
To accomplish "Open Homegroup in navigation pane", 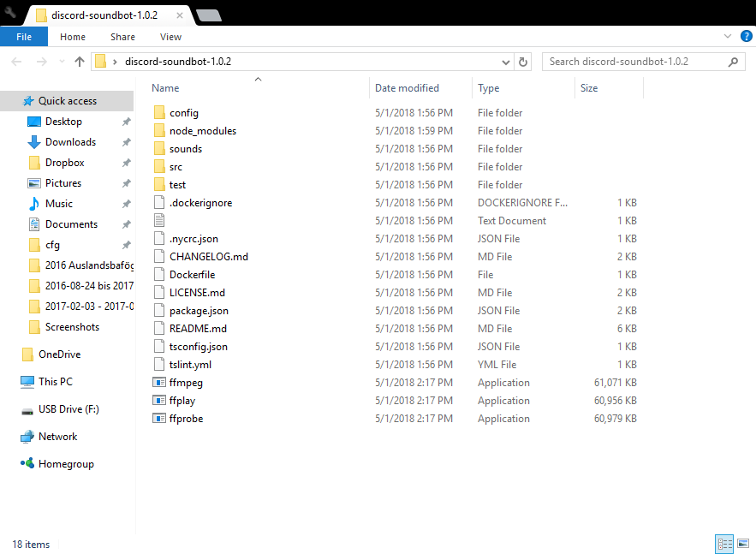I will pyautogui.click(x=66, y=464).
